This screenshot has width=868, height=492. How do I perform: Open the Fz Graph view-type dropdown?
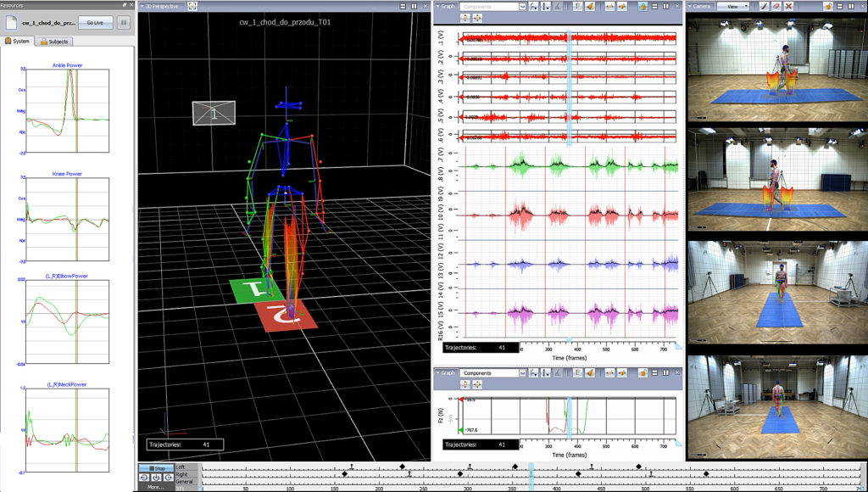tap(446, 373)
